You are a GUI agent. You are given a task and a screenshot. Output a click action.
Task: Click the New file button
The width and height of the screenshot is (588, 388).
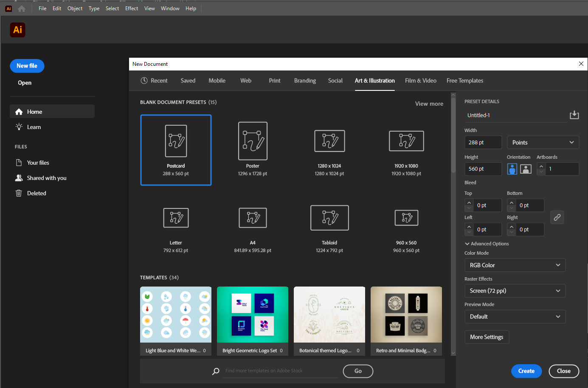tap(27, 66)
